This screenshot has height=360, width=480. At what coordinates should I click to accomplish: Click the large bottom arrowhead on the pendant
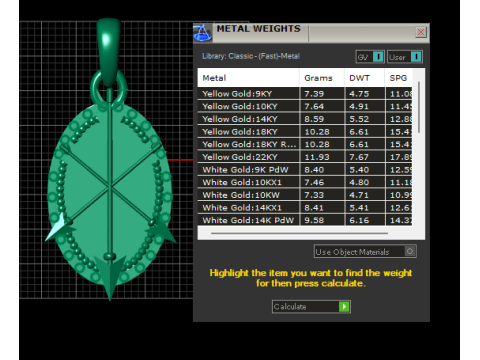point(110,277)
